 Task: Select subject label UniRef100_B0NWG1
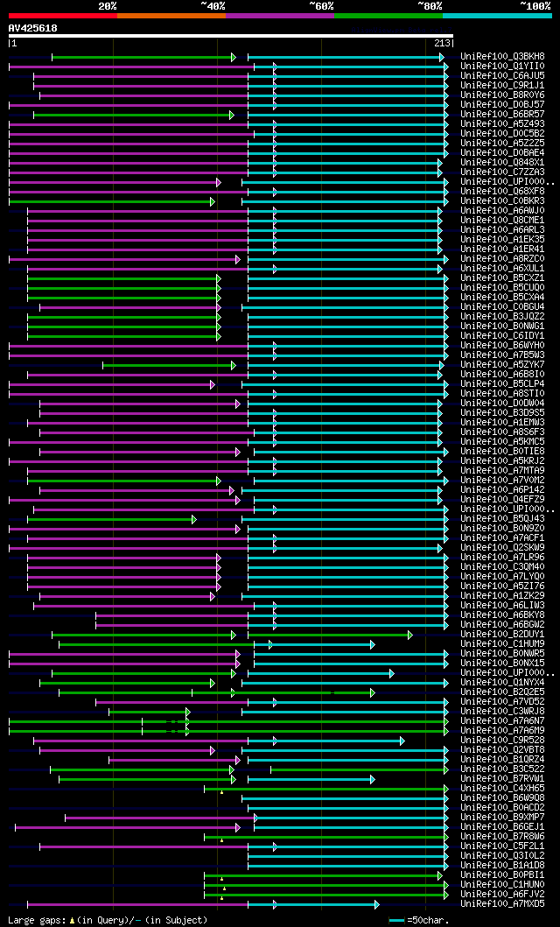pos(503,327)
